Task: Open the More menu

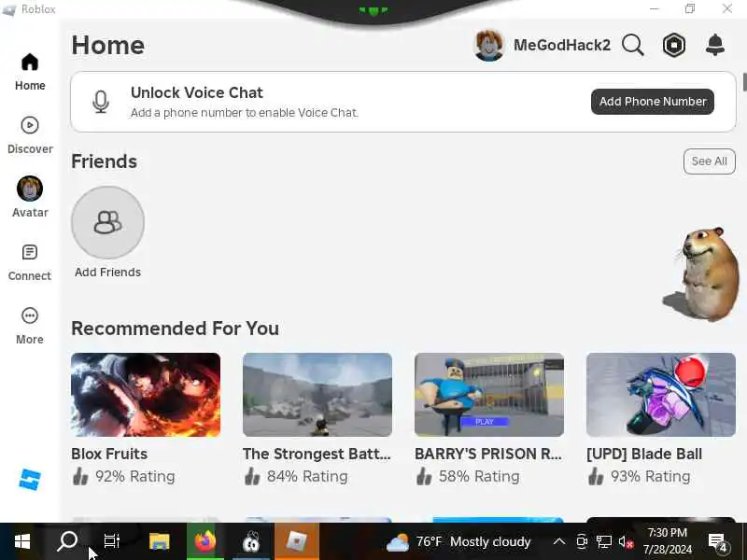Action: click(x=30, y=326)
